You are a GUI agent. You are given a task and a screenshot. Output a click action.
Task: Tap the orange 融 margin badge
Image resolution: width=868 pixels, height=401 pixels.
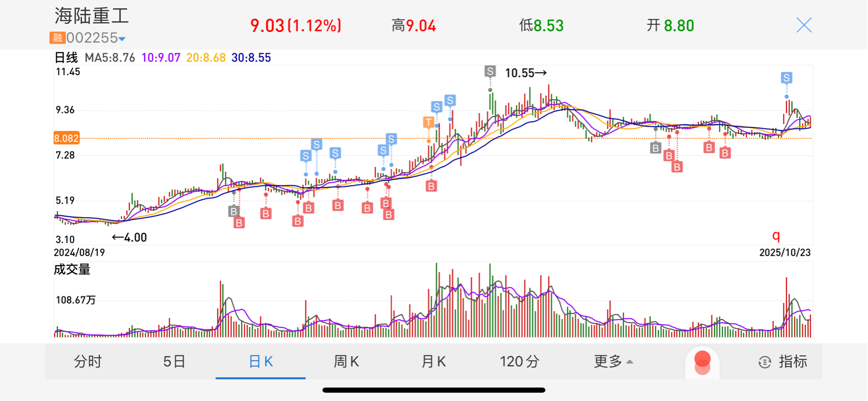coord(57,38)
